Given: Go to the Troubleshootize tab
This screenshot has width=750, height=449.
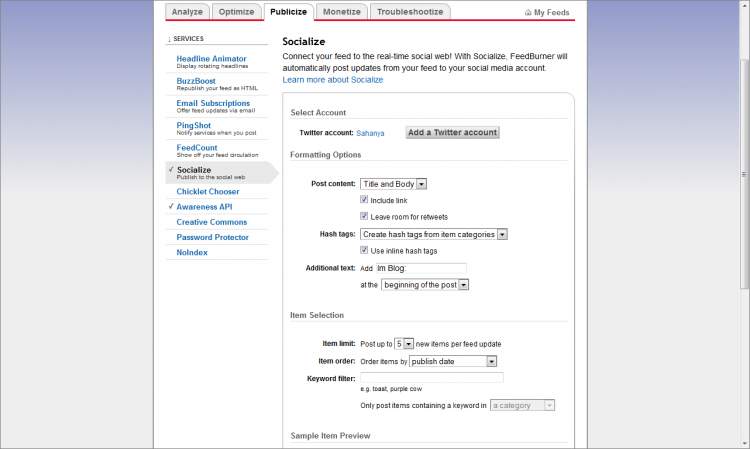Looking at the screenshot, I should coord(410,12).
